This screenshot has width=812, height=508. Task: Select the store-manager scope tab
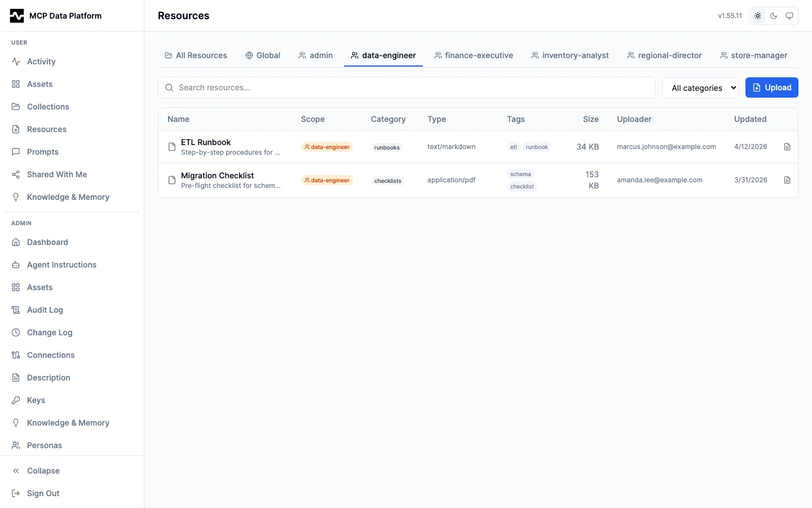pos(753,55)
